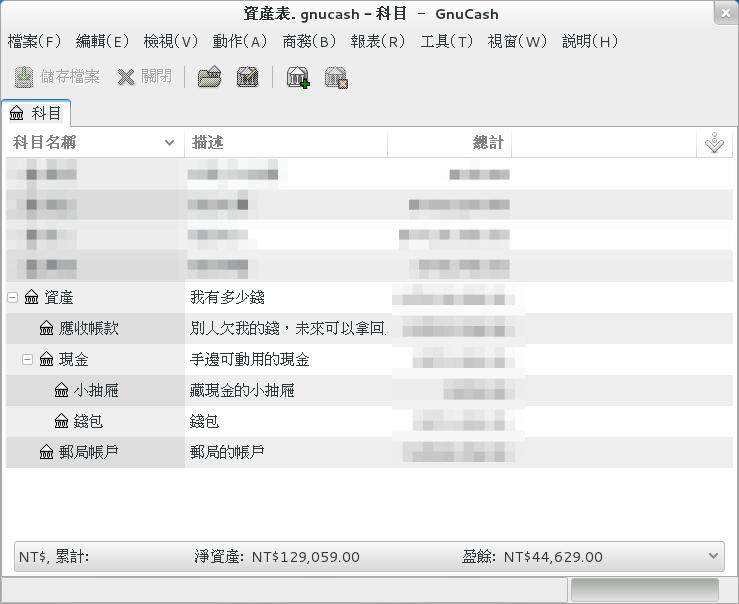Click description 郵局的帳戶
This screenshot has height=604, width=739.
tap(227, 452)
